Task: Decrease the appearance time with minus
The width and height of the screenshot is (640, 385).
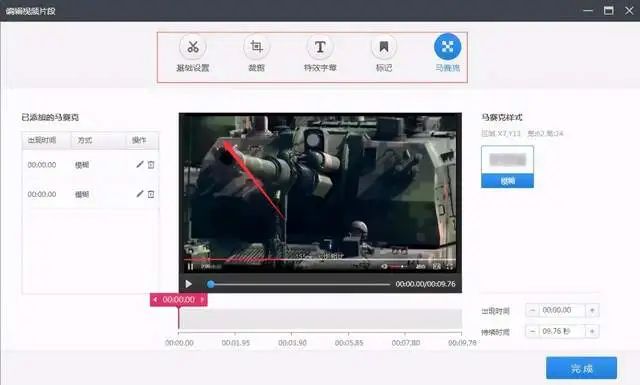Action: (x=532, y=310)
